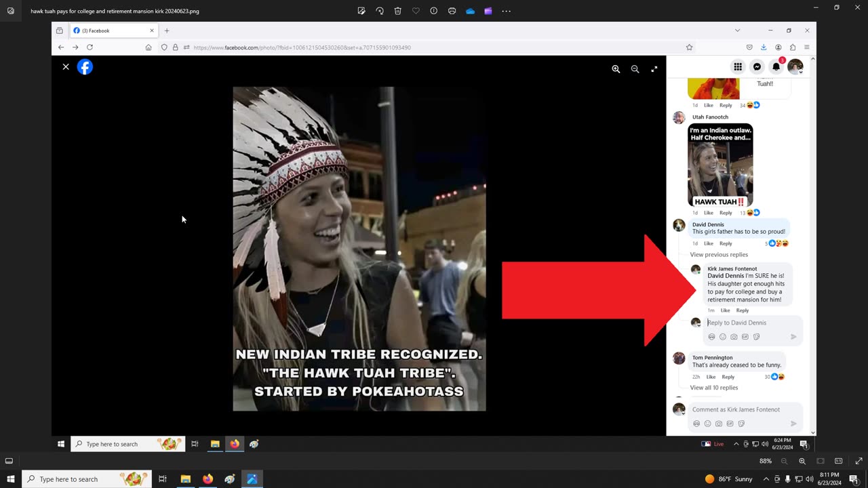The width and height of the screenshot is (868, 488).
Task: Open Utah Fanootch's HAWK TUAH image comment
Action: [x=720, y=165]
